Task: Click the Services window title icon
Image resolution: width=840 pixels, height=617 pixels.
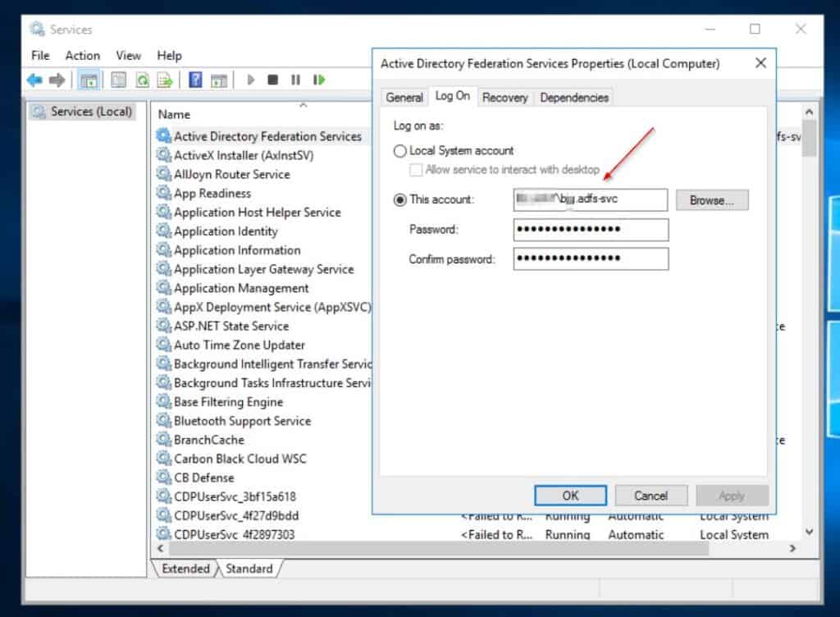Action: (37, 29)
